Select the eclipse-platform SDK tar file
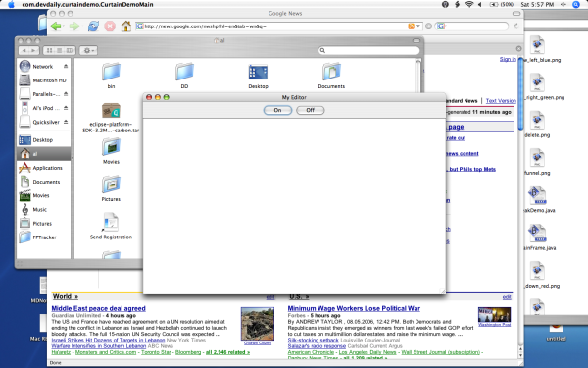This screenshot has height=368, width=588. pyautogui.click(x=111, y=110)
